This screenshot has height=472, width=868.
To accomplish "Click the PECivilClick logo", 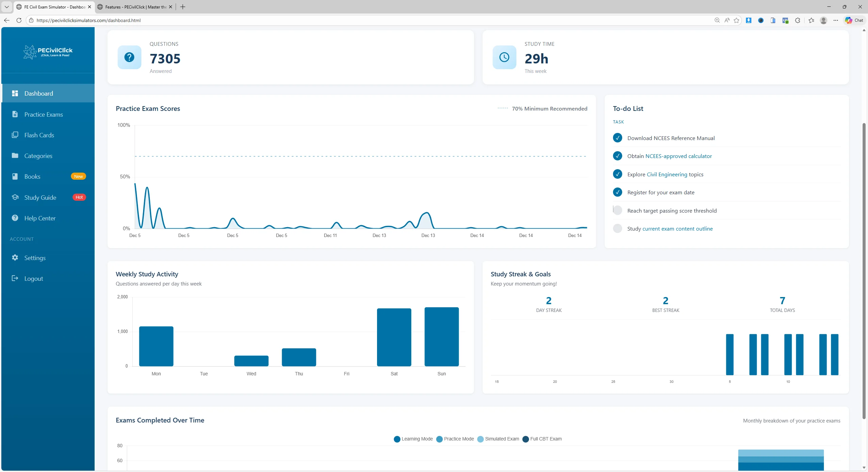I will (47, 52).
